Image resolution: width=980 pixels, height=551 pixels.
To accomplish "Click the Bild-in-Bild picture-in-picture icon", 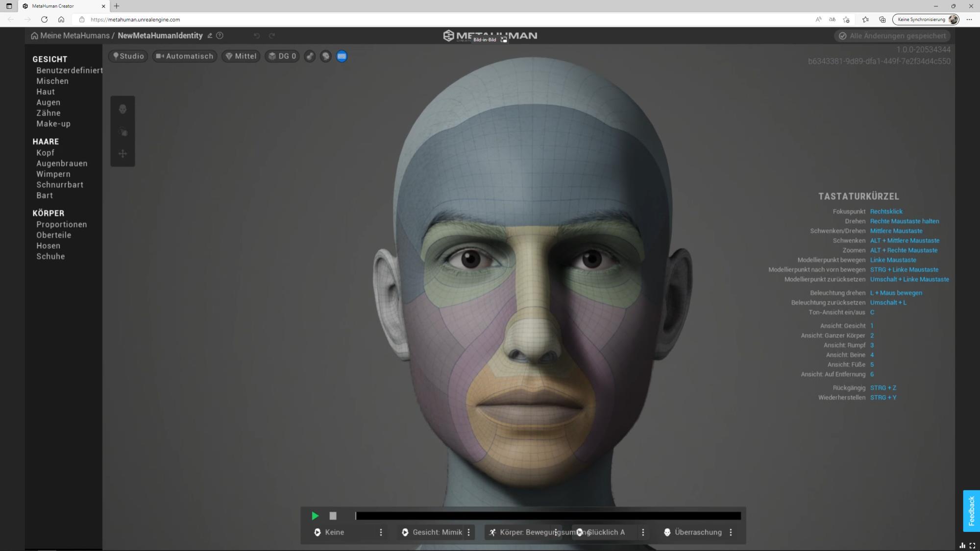I will pos(504,40).
